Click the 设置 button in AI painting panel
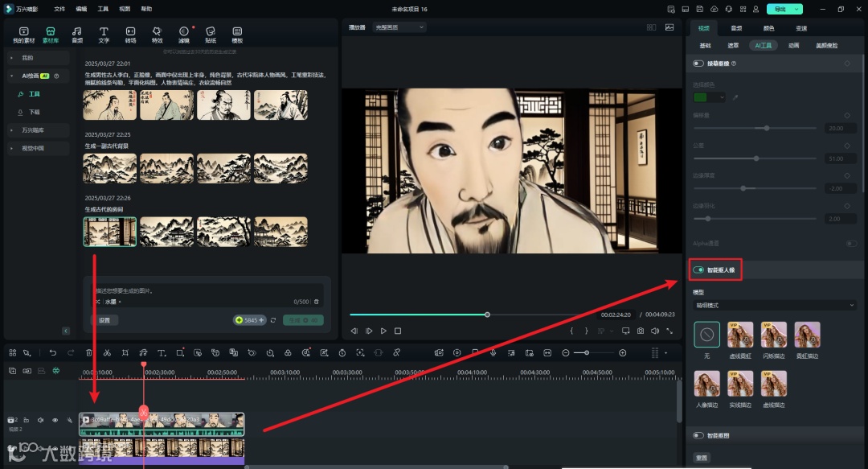This screenshot has height=469, width=868. (x=105, y=319)
